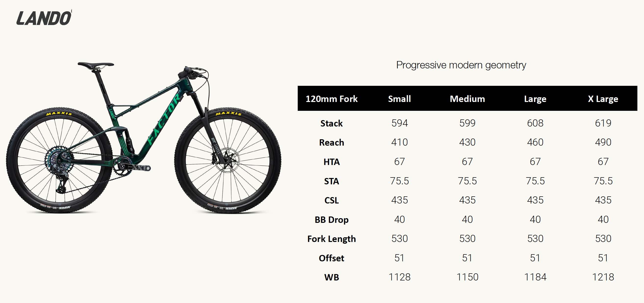Click the Progressive modern geometry heading

coord(461,65)
